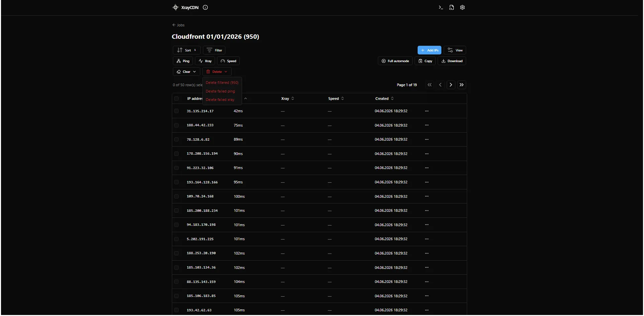
Task: Select row 178.208.156.194 checkbox
Action: pyautogui.click(x=177, y=154)
